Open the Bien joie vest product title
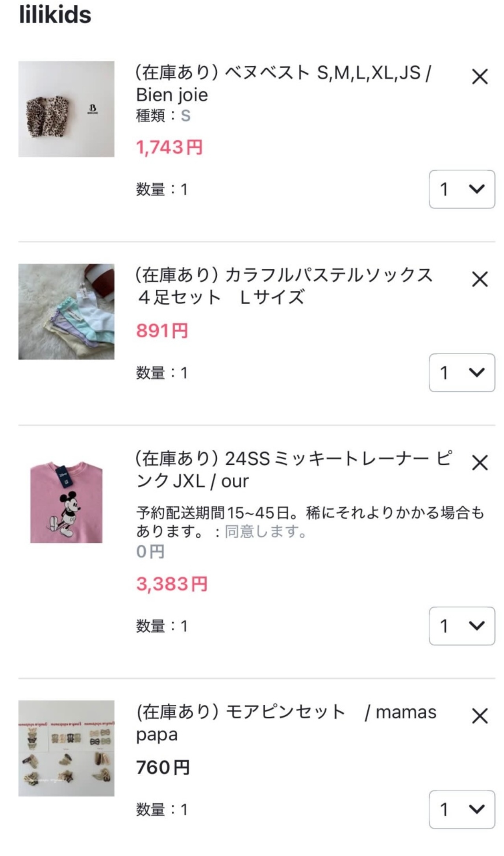This screenshot has width=504, height=856. point(283,84)
